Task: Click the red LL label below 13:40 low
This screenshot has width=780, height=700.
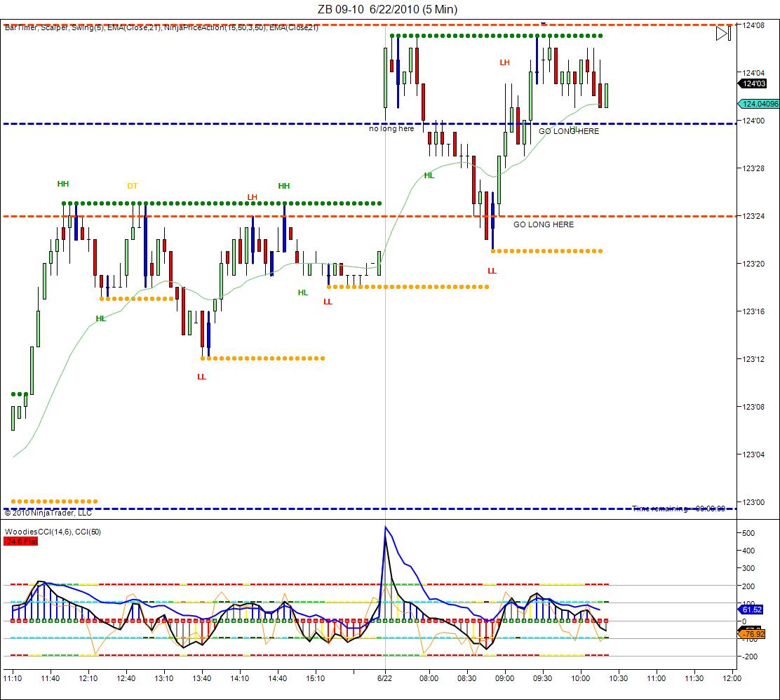Action: [x=201, y=377]
